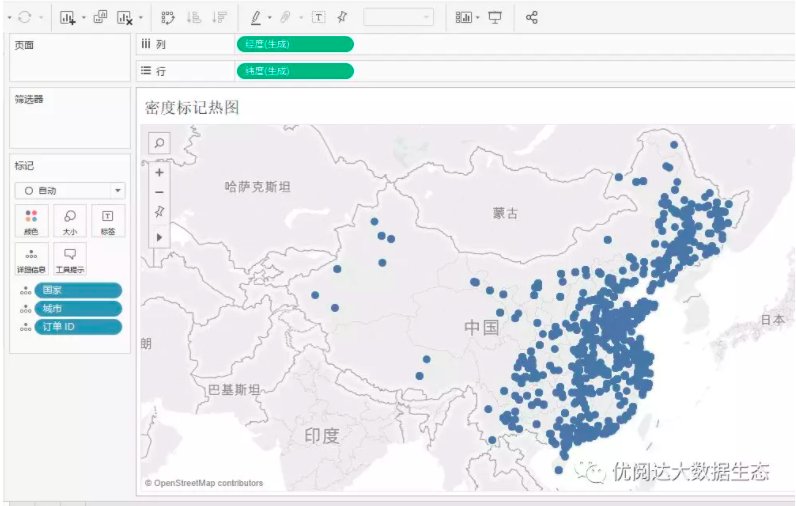
Task: Open the Show Me chart dropdown
Action: (x=466, y=18)
